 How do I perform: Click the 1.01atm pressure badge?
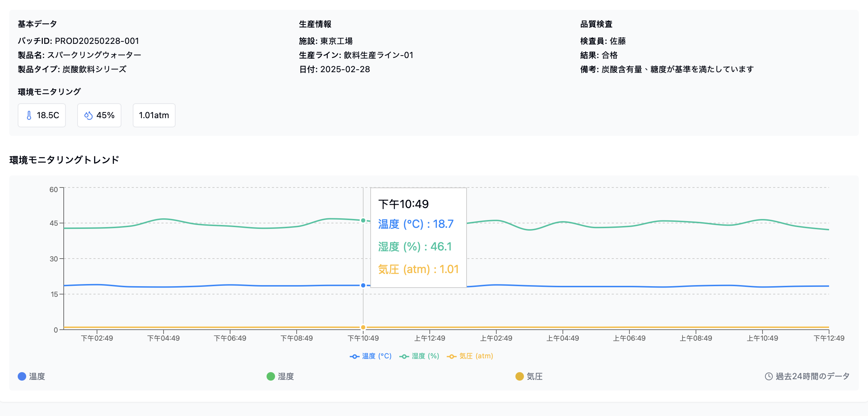[154, 115]
